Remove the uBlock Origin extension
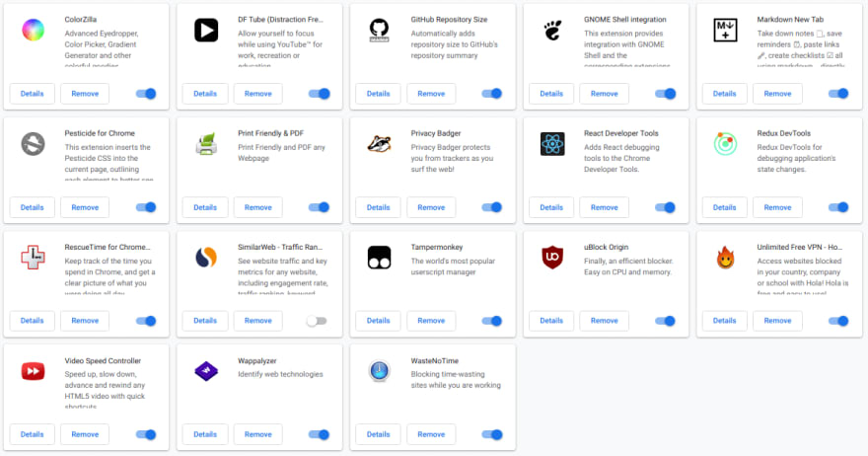Screen dimensions: 868x456 pos(604,321)
